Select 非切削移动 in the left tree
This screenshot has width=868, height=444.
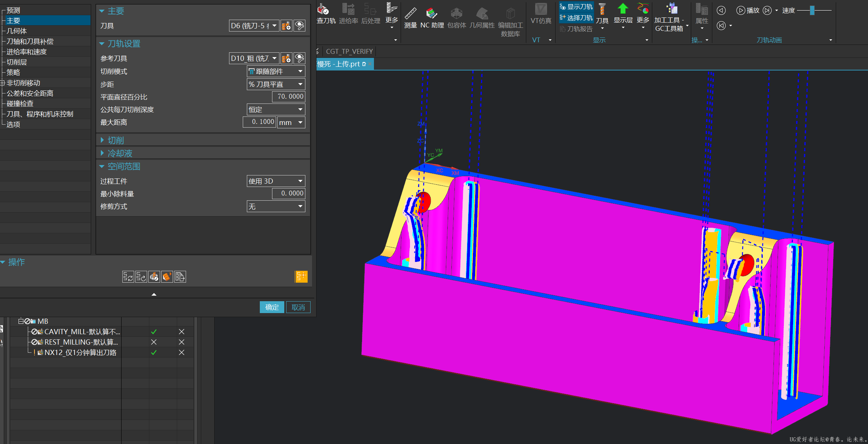(23, 83)
